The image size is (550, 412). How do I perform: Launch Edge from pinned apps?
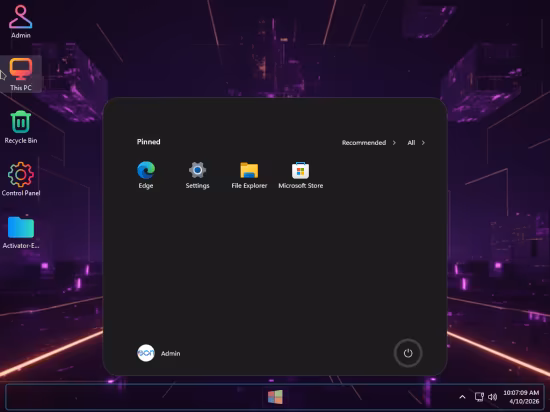click(x=146, y=175)
